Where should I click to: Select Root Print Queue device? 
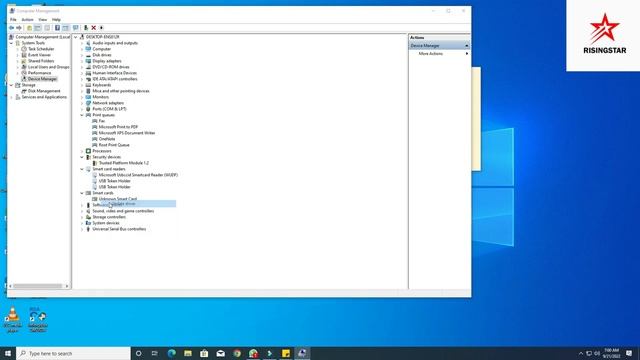(x=114, y=145)
